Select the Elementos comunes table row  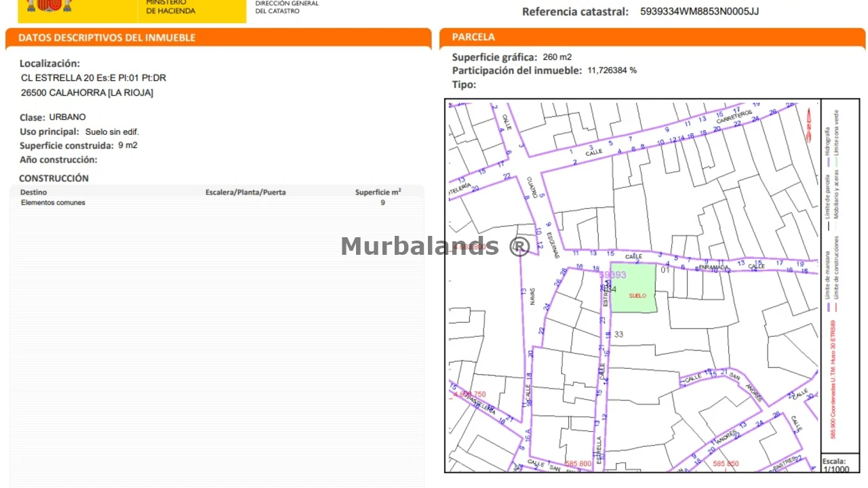pyautogui.click(x=217, y=203)
